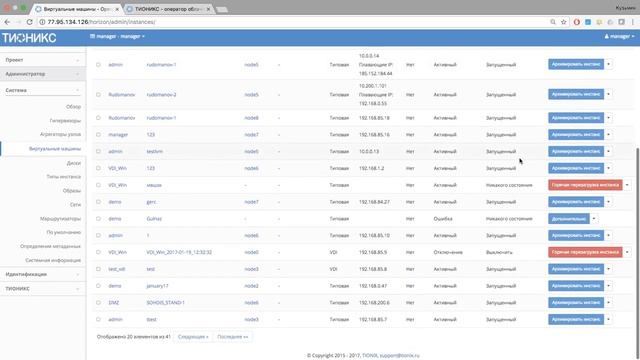Open the blue square extension icon

click(x=588, y=22)
